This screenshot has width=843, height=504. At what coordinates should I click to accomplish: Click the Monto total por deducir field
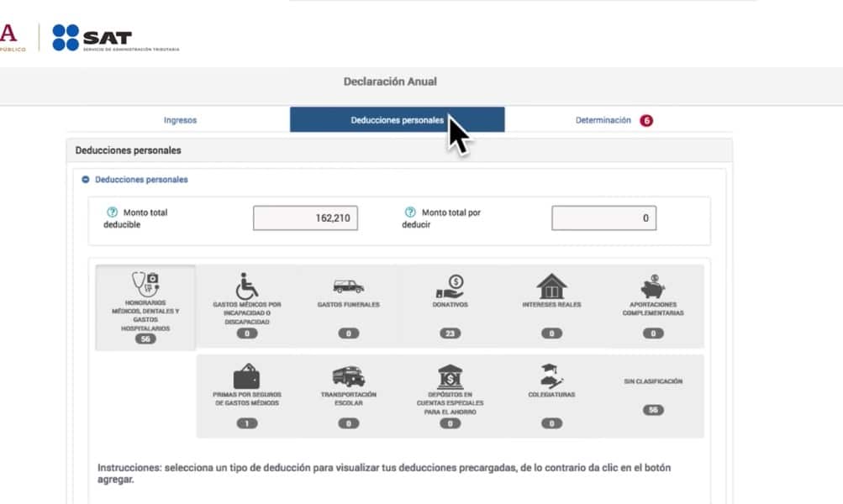click(x=603, y=218)
